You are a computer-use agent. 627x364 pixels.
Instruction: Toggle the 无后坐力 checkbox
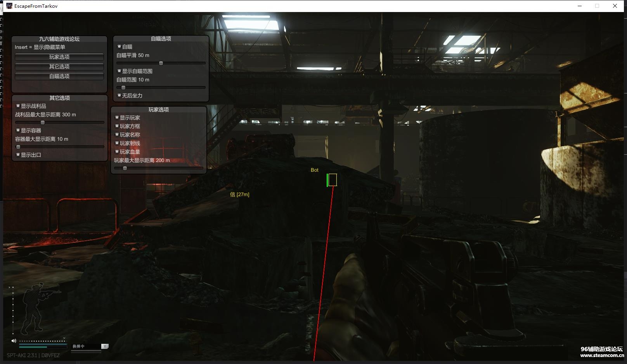pyautogui.click(x=119, y=95)
